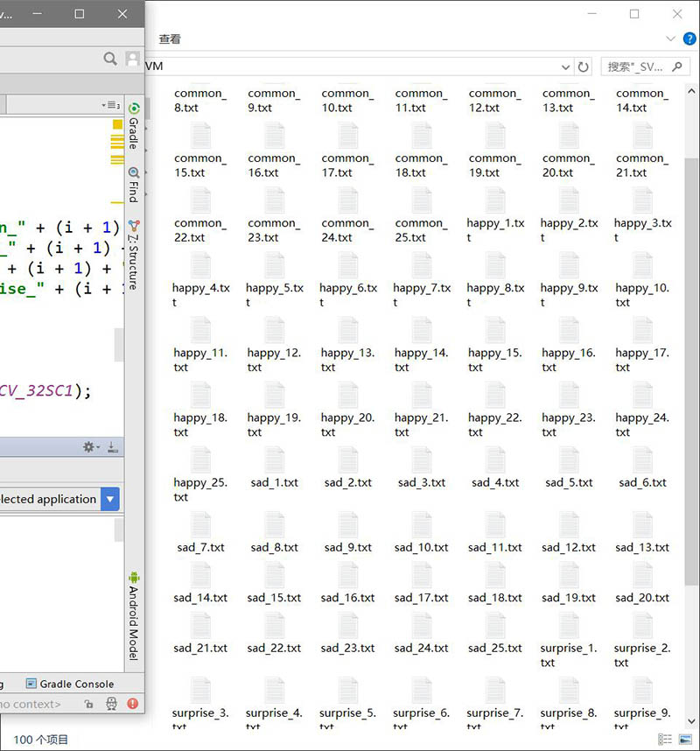Screen dimensions: 700x751
Task: Click the red error notification icon
Action: tap(133, 703)
